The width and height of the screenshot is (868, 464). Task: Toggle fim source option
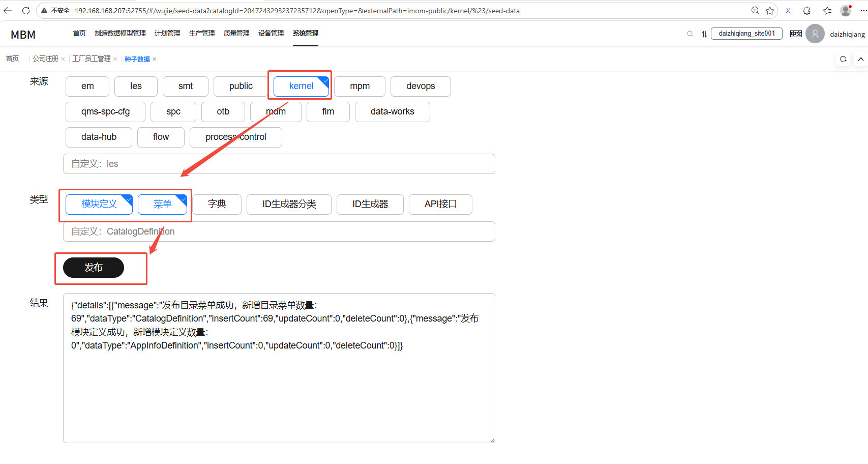coord(328,111)
